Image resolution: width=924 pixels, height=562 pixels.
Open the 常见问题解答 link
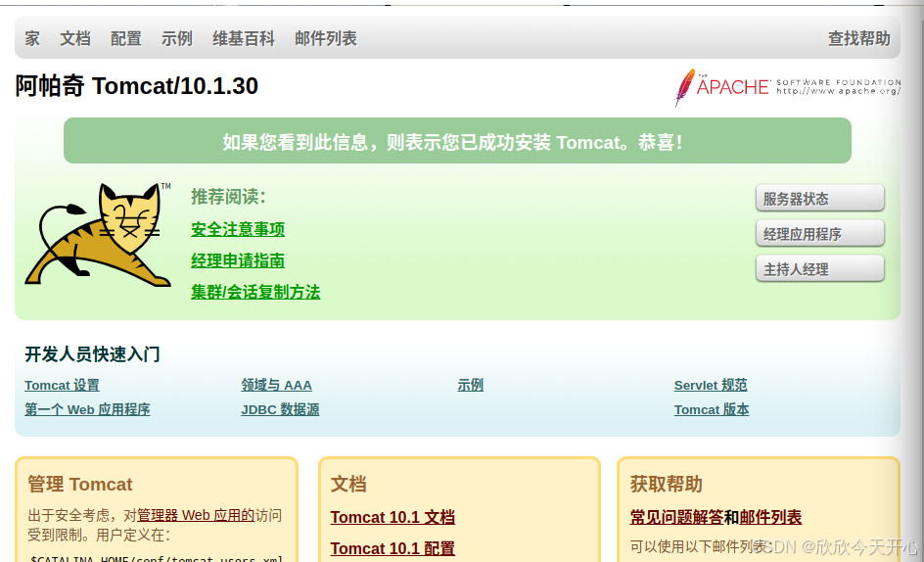(x=676, y=517)
